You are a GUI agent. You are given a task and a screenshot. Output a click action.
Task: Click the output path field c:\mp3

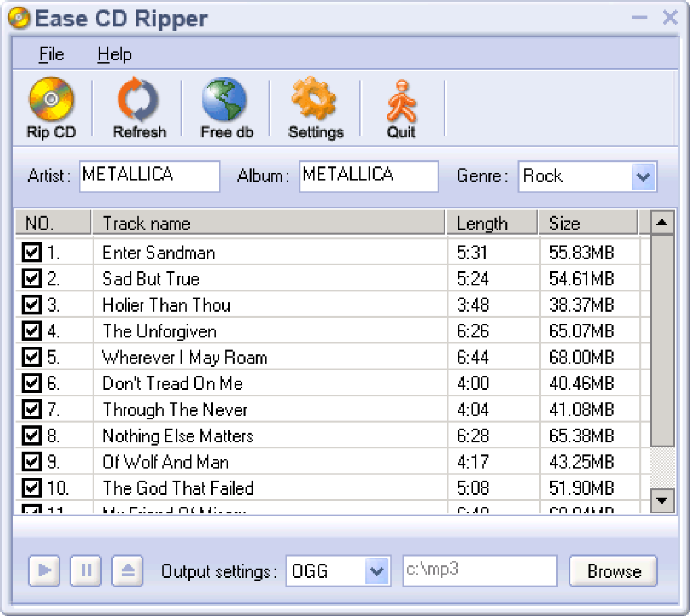coord(480,571)
